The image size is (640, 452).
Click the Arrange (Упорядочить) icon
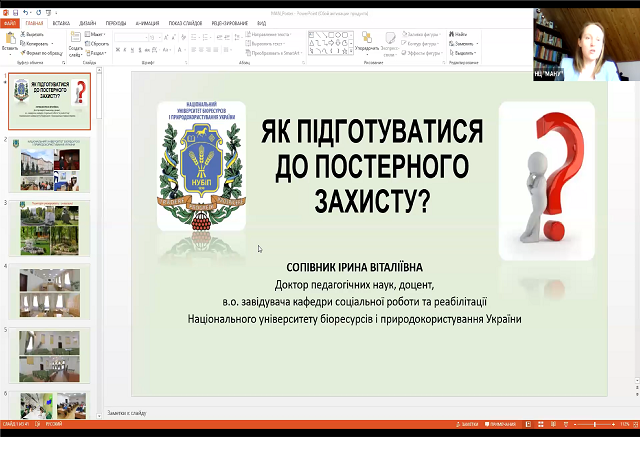(x=366, y=38)
